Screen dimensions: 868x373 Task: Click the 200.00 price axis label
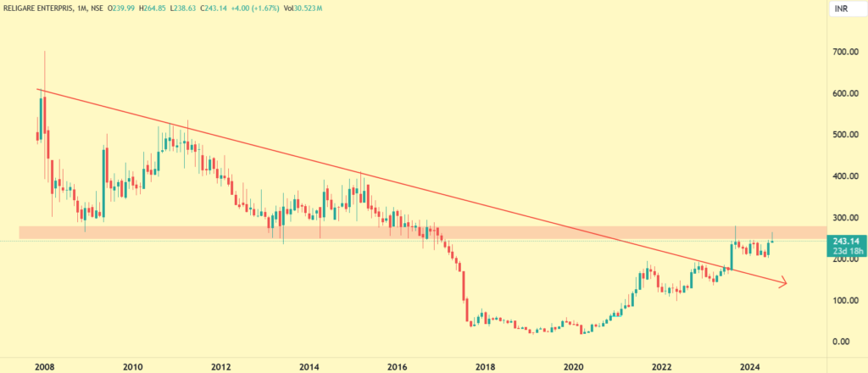pyautogui.click(x=845, y=259)
